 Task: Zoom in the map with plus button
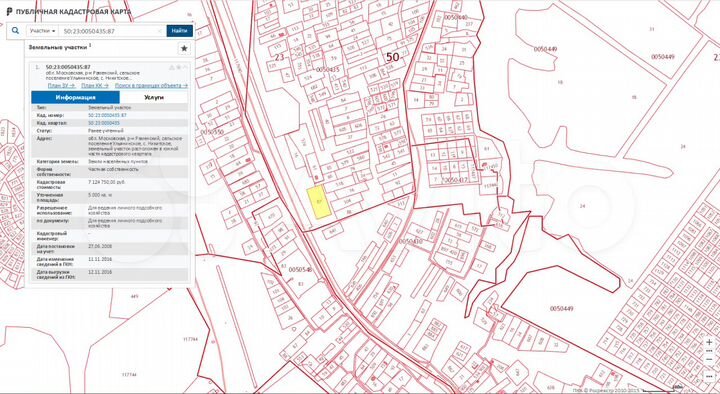pos(710,343)
